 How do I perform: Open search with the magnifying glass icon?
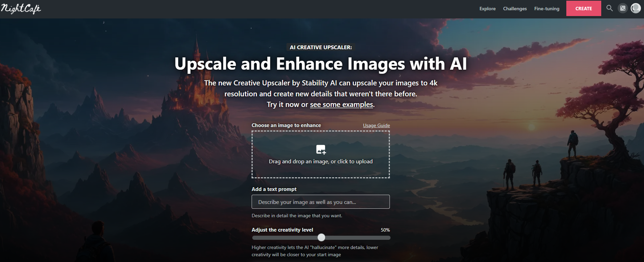(609, 8)
